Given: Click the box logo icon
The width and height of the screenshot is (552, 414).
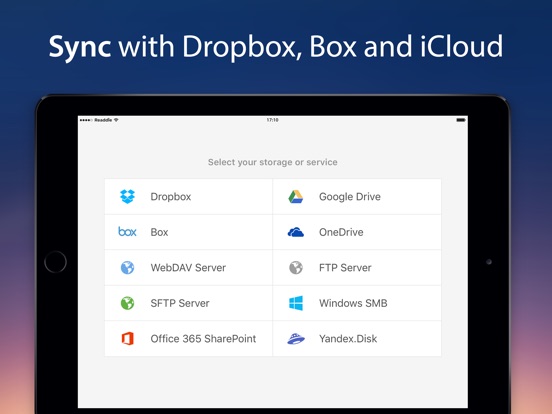Looking at the screenshot, I should [x=127, y=232].
